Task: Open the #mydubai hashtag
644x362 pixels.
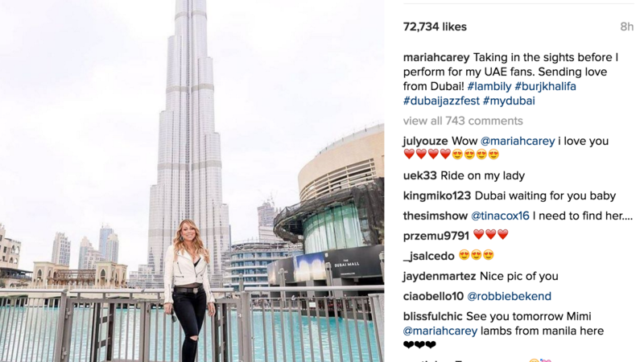Action: coord(509,101)
